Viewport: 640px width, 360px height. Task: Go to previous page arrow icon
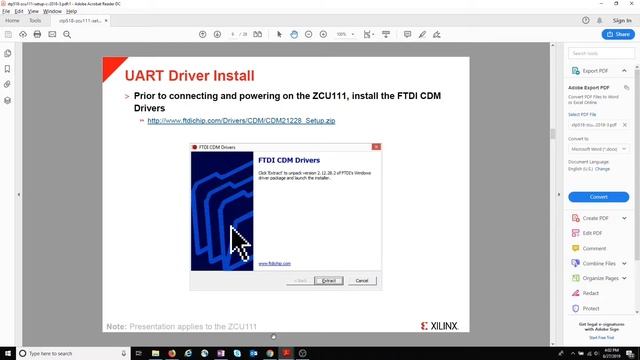click(202, 35)
